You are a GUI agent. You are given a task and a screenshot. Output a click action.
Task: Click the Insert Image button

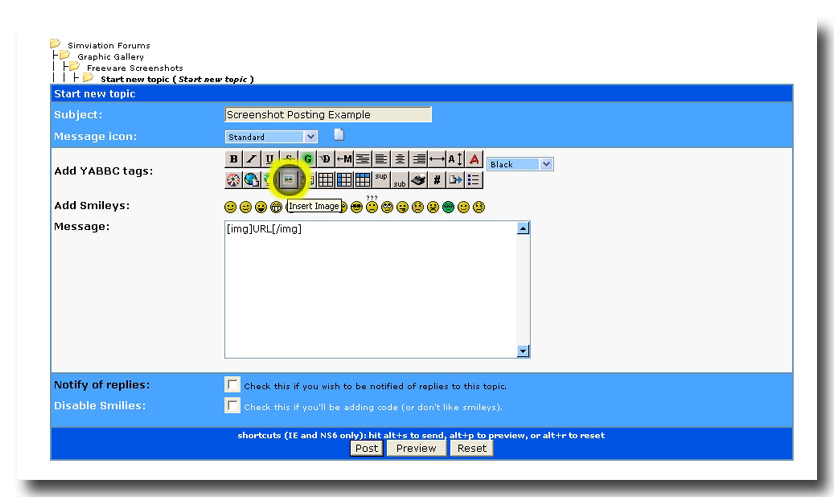point(289,180)
